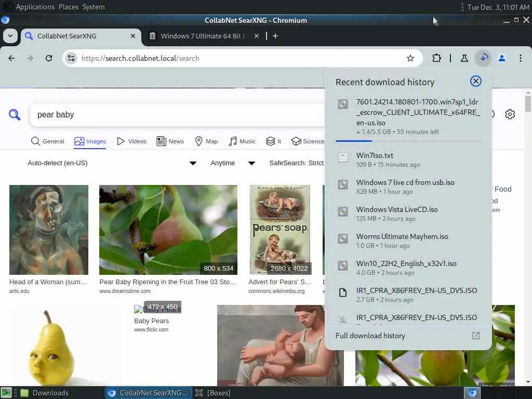Open the Music search category
The width and height of the screenshot is (532, 399).
point(242,141)
